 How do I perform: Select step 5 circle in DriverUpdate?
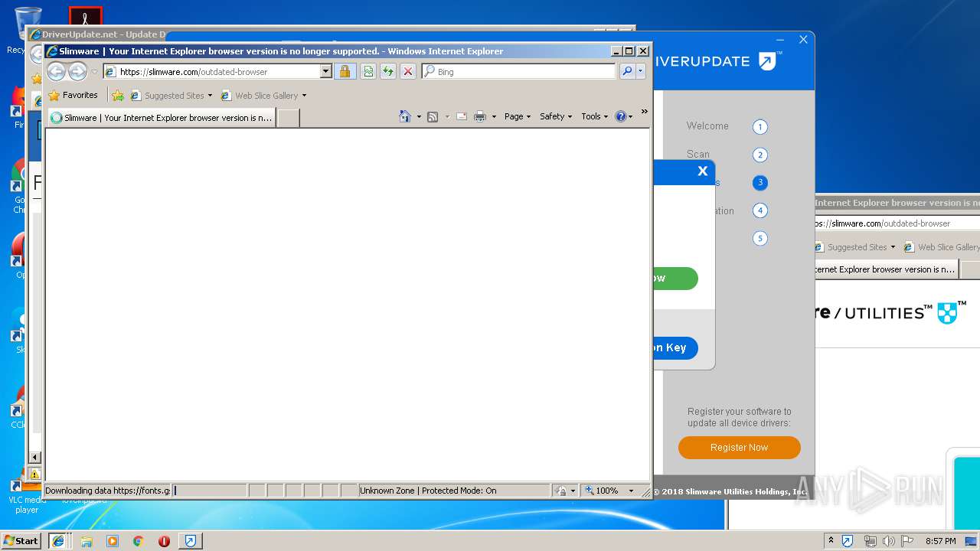[759, 238]
